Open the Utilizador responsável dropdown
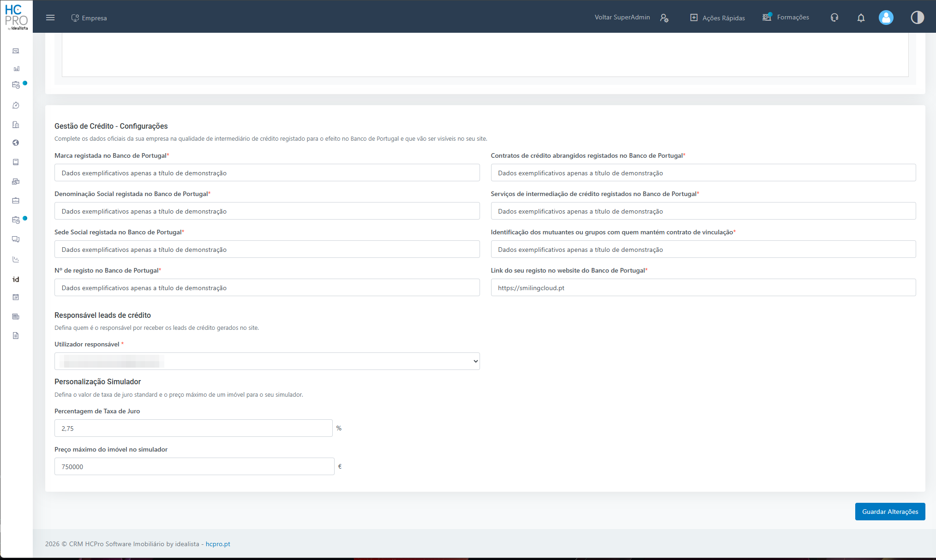The height and width of the screenshot is (560, 936). [267, 361]
